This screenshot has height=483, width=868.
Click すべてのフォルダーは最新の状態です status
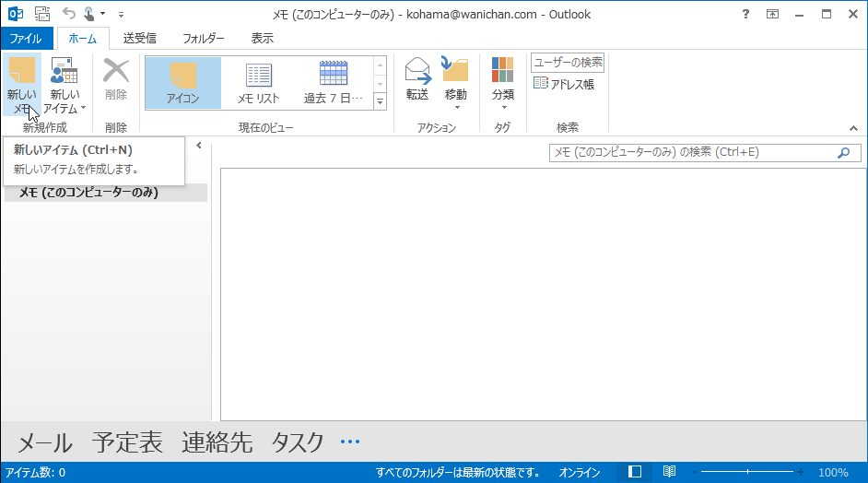[x=457, y=473]
